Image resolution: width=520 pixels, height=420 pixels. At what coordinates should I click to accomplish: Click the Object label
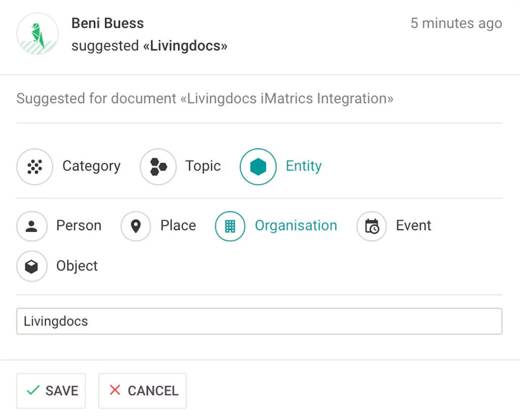[x=77, y=266]
